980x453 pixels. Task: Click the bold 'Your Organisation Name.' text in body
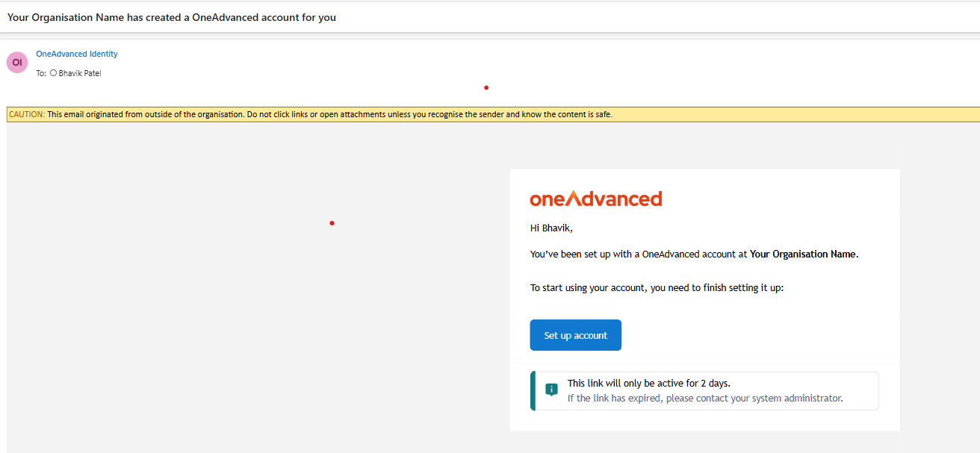click(804, 254)
